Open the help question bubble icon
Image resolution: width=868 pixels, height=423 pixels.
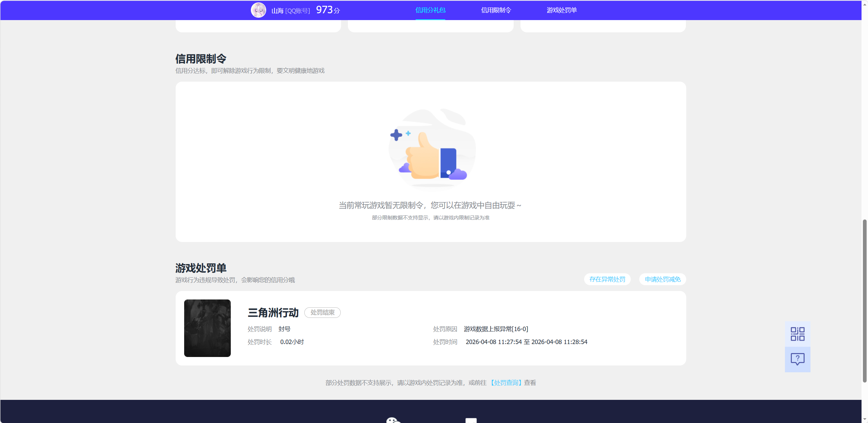[x=797, y=359]
